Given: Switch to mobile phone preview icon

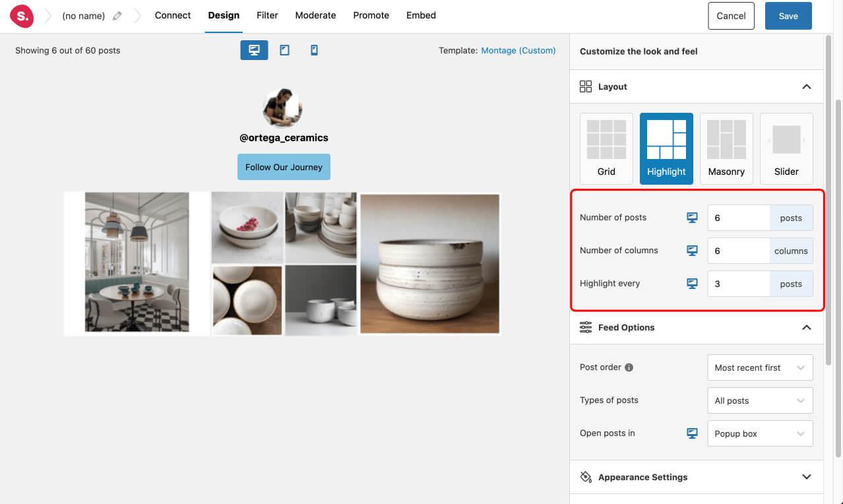Looking at the screenshot, I should 314,50.
